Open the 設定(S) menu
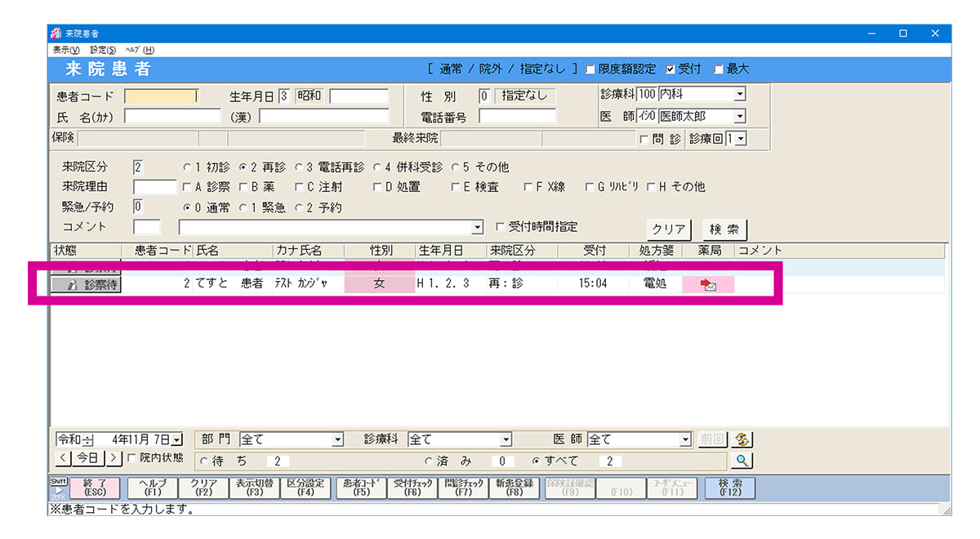This screenshot has width=980, height=539. point(103,50)
